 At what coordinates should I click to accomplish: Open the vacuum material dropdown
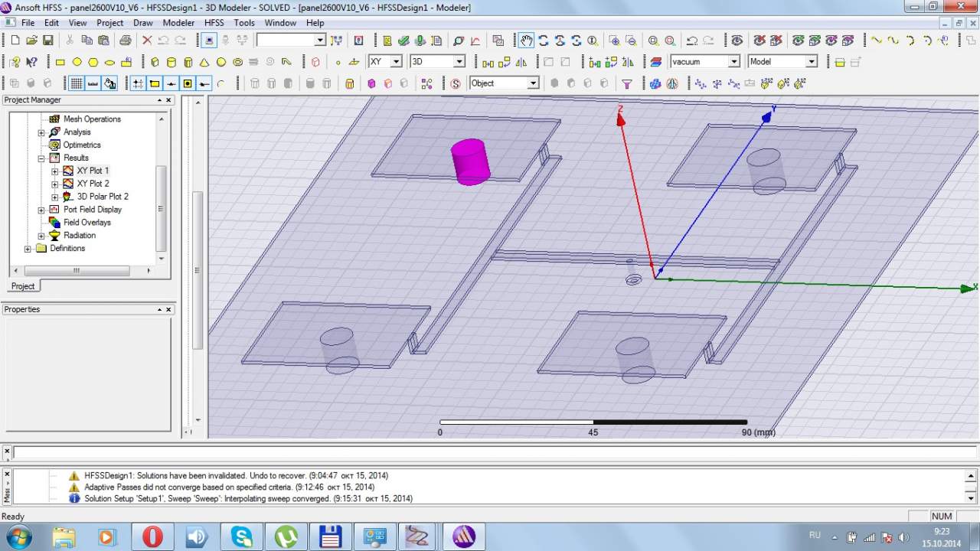click(x=733, y=62)
